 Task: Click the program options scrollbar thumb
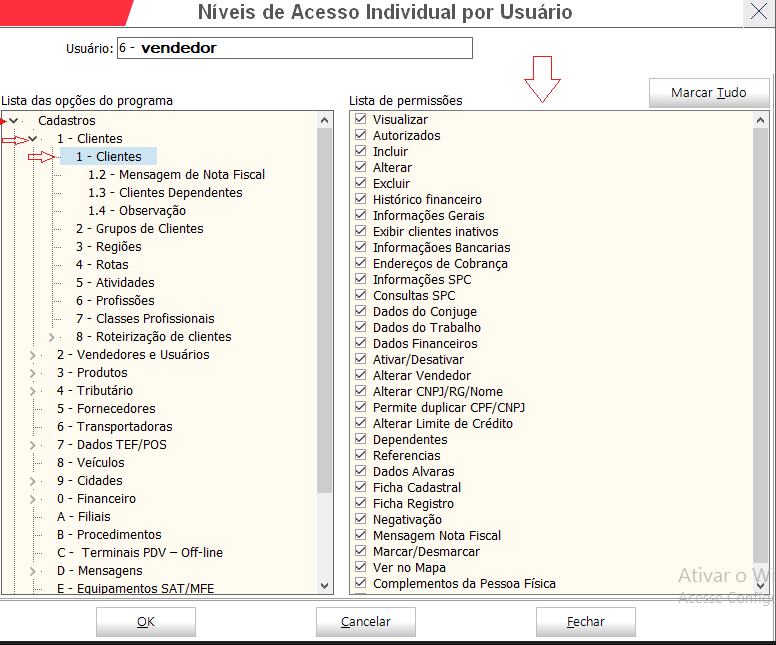pos(324,310)
